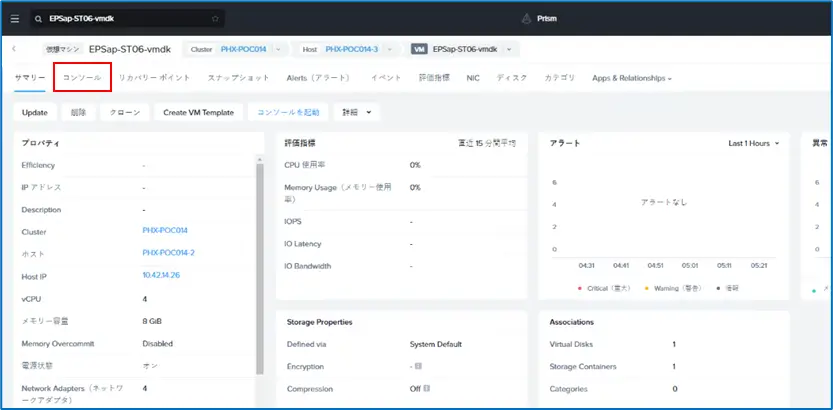Screen dimensions: 833x410
Task: Open the PHX-POC014 cluster link in properties
Action: pyautogui.click(x=165, y=230)
